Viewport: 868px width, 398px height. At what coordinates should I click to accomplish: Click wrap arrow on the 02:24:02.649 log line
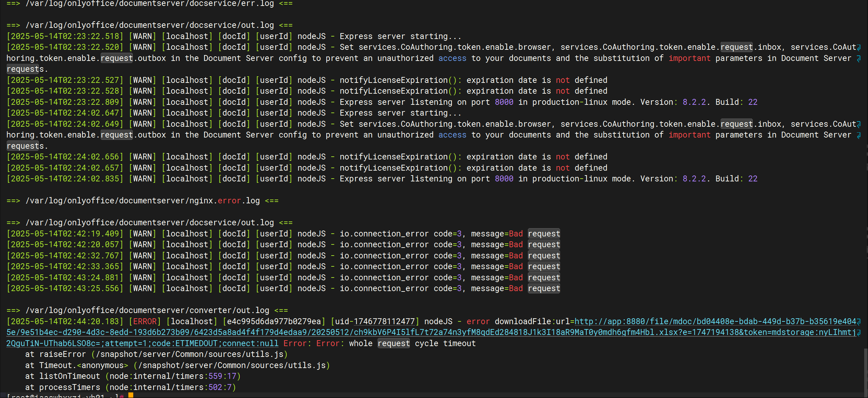click(859, 124)
